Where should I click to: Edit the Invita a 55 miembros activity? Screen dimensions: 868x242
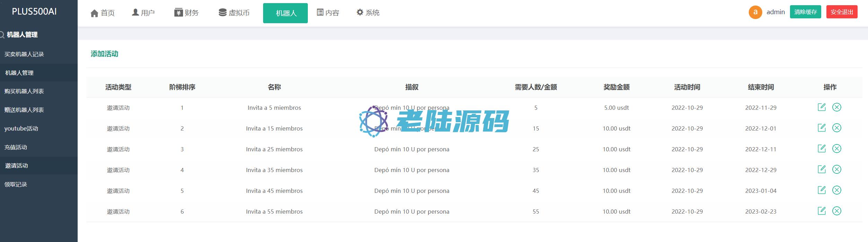coord(821,211)
